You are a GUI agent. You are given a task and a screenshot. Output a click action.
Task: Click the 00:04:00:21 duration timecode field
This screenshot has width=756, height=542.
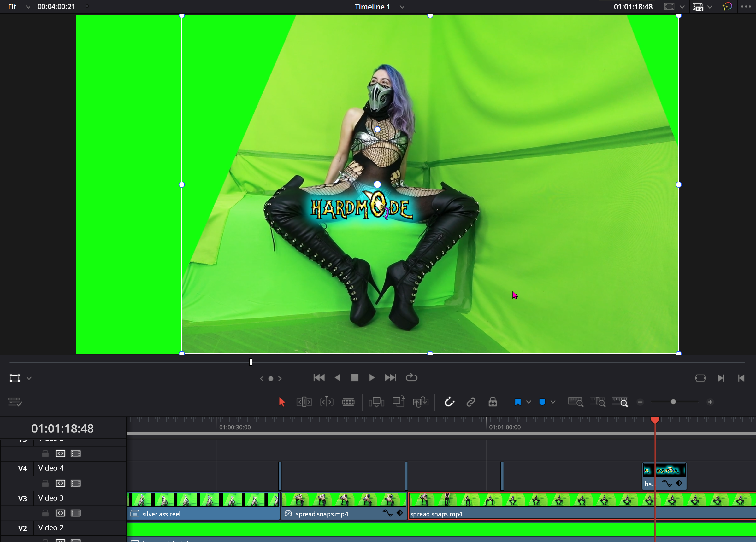(x=56, y=7)
